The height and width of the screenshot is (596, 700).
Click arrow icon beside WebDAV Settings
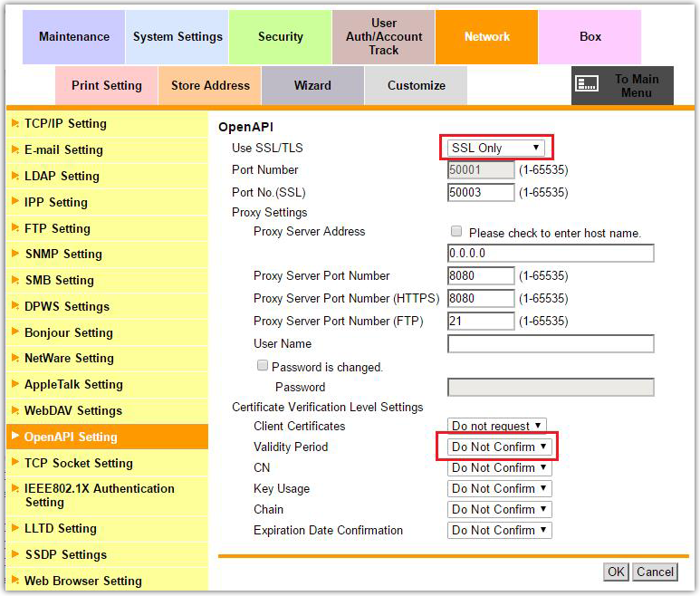point(15,410)
